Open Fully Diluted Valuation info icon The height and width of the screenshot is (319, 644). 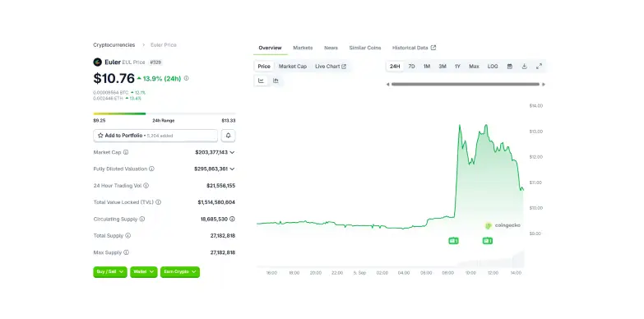(151, 169)
